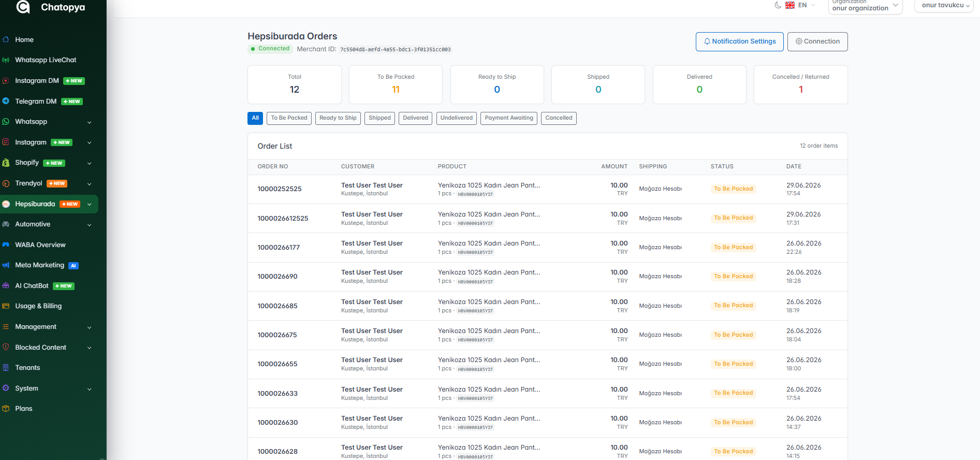980x460 pixels.
Task: Open Notification Settings button
Action: (740, 41)
